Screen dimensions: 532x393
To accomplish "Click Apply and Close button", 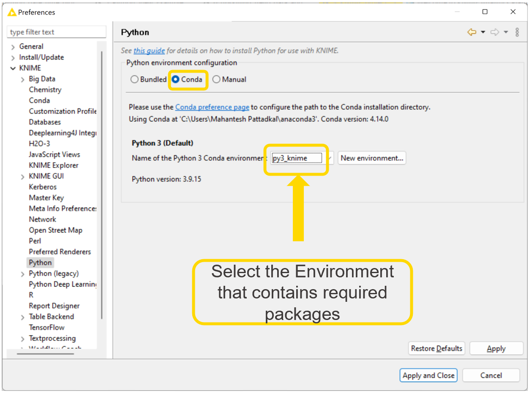I will pyautogui.click(x=428, y=375).
